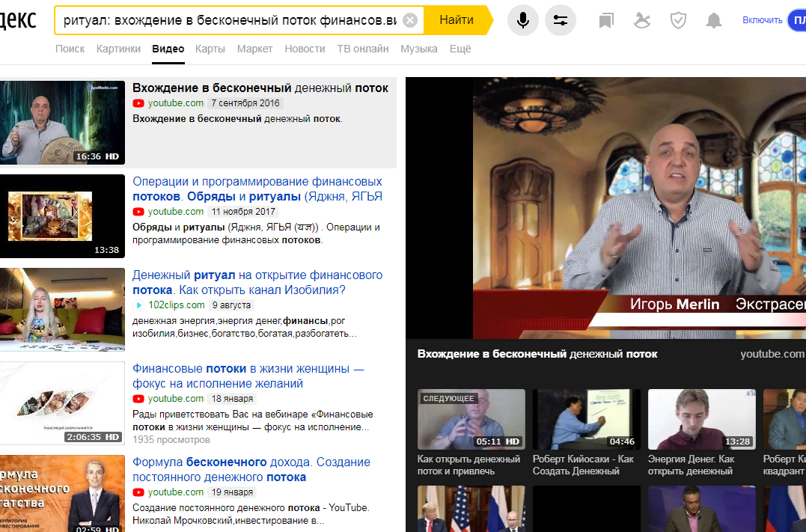This screenshot has height=532, width=806.
Task: Select the Видео tab
Action: point(168,49)
